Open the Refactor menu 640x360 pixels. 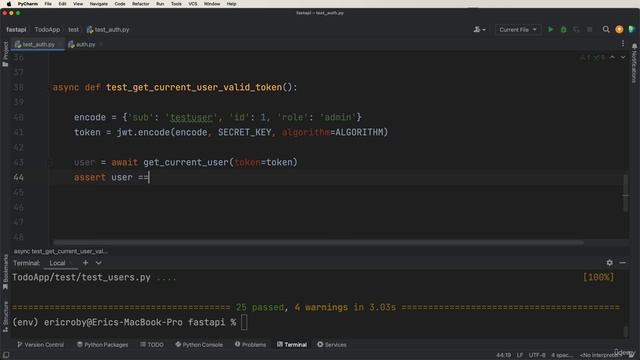(140, 4)
